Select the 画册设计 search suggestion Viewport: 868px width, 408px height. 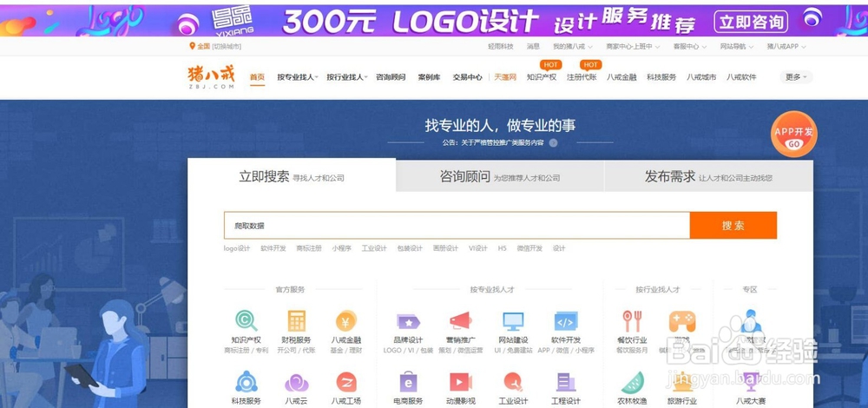[445, 248]
